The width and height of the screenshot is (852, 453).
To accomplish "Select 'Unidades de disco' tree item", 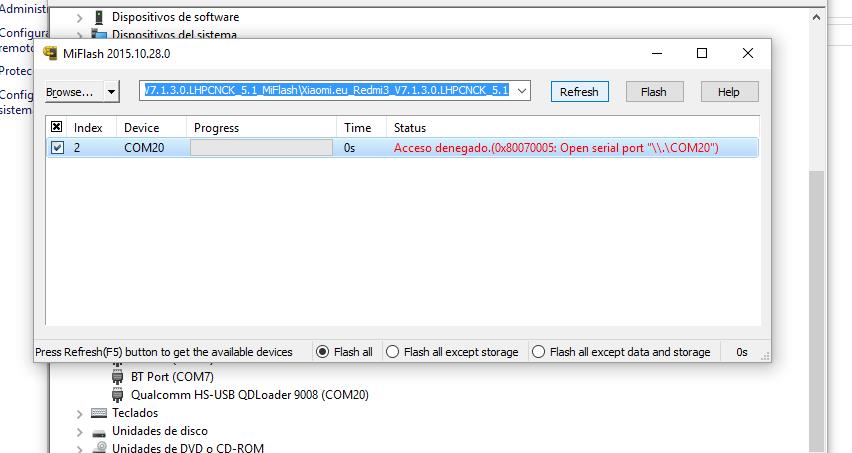I will (160, 431).
